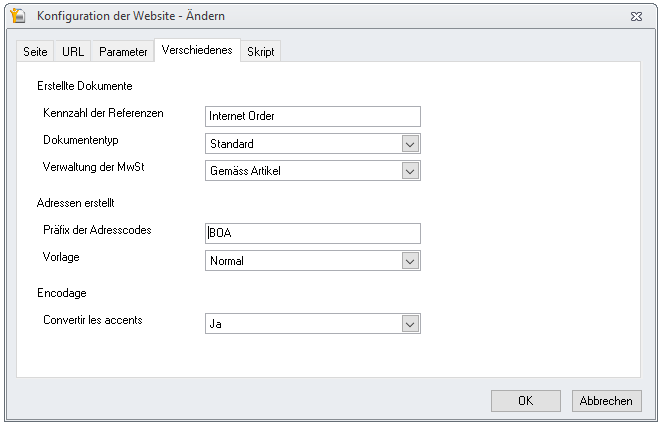This screenshot has height=427, width=663.
Task: Click the application icon in title bar
Action: pos(18,16)
